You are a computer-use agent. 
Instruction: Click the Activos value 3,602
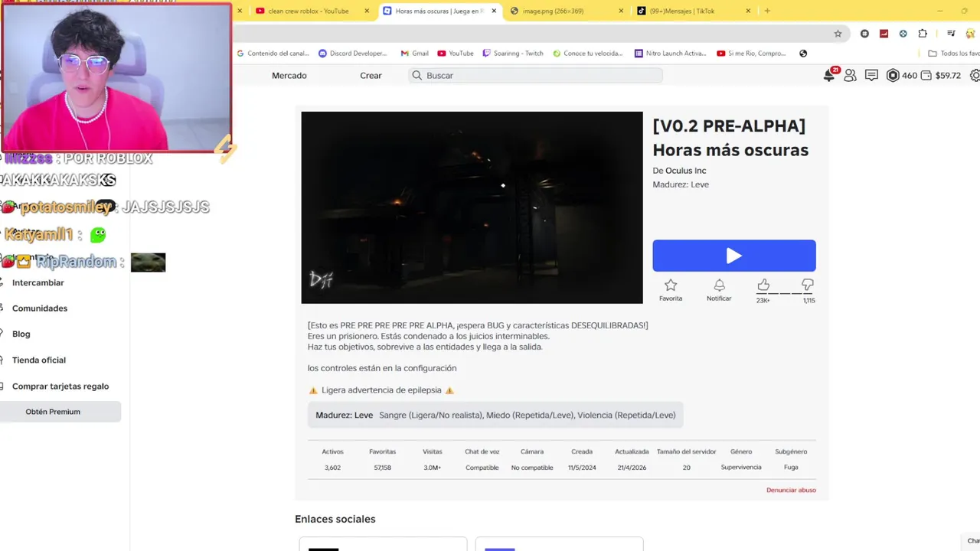332,468
